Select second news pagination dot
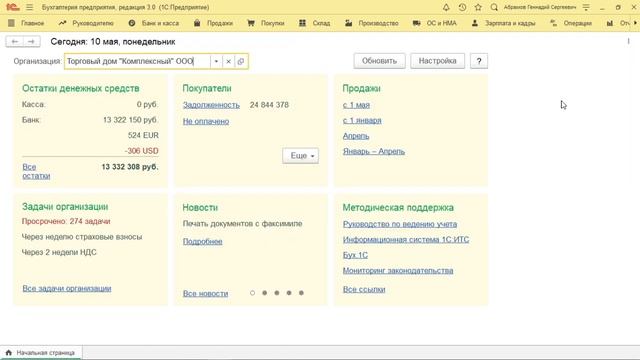The height and width of the screenshot is (360, 640). [264, 293]
